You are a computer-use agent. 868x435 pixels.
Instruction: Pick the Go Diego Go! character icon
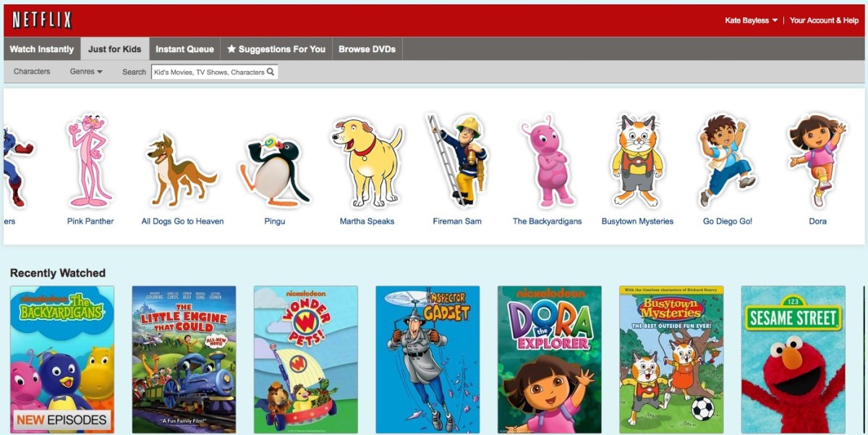728,160
